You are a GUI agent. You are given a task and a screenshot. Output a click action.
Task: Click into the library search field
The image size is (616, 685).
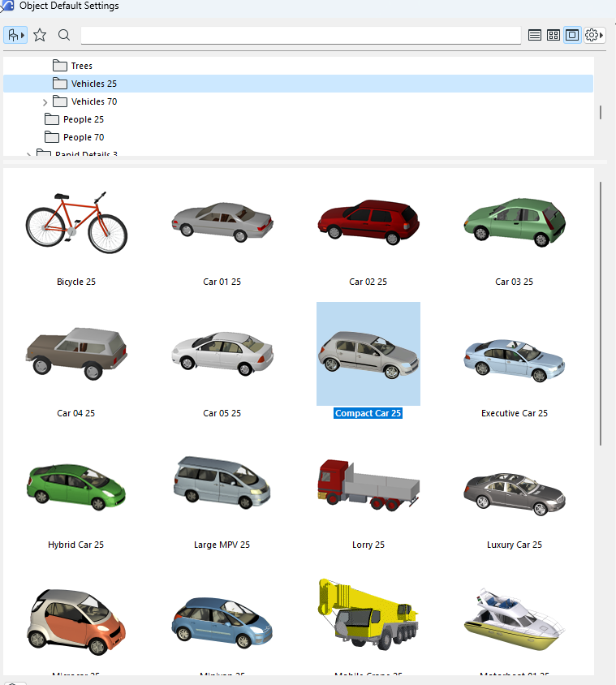tap(300, 35)
